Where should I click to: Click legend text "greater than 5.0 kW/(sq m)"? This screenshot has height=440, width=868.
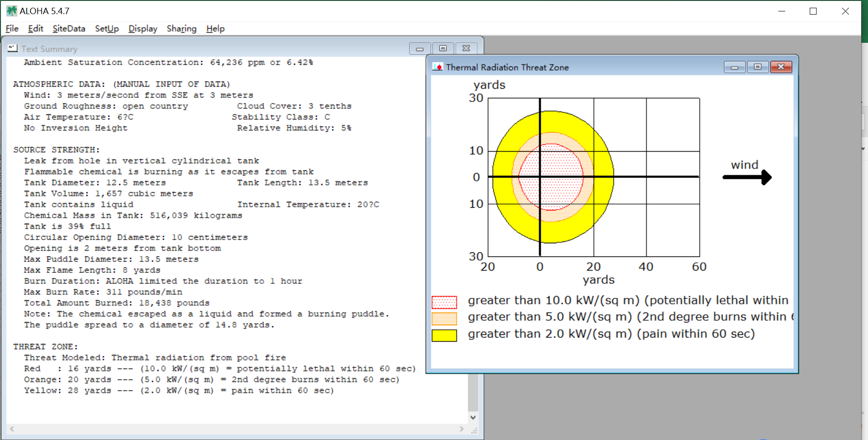click(x=550, y=317)
